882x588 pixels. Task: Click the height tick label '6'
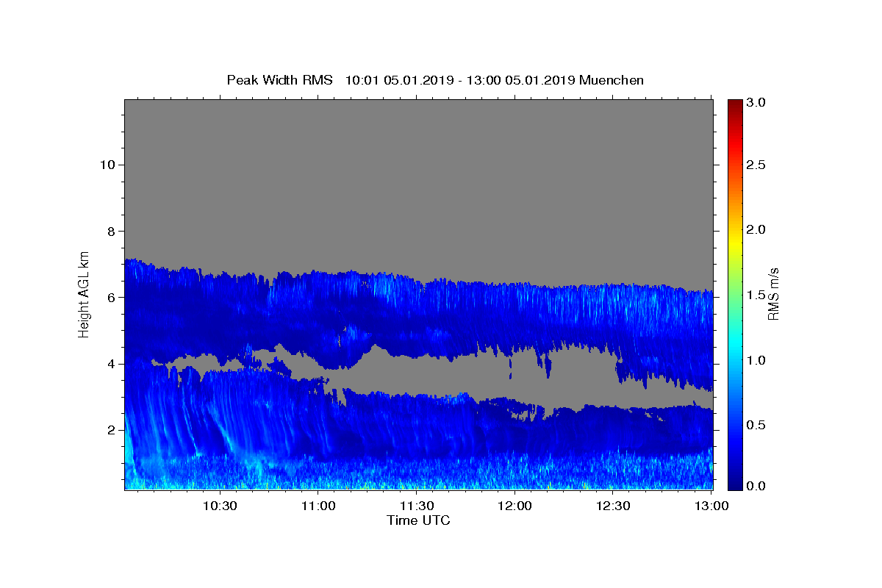point(111,298)
